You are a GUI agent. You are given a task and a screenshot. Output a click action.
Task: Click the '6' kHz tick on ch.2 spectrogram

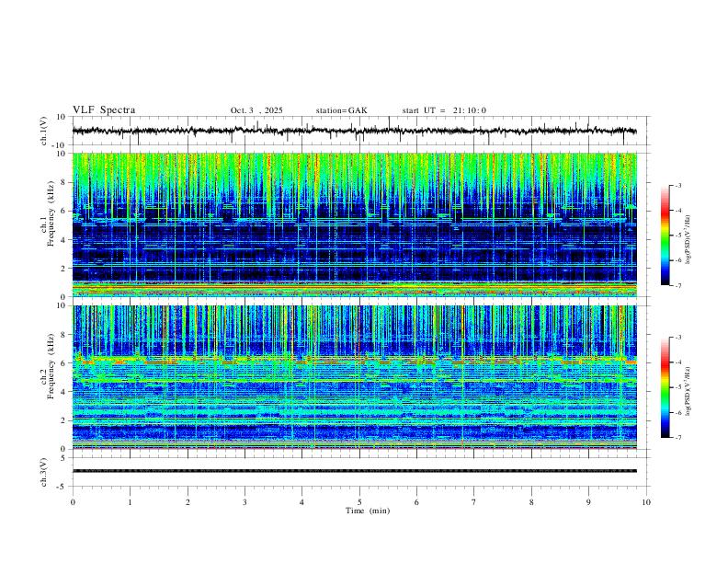[65, 362]
